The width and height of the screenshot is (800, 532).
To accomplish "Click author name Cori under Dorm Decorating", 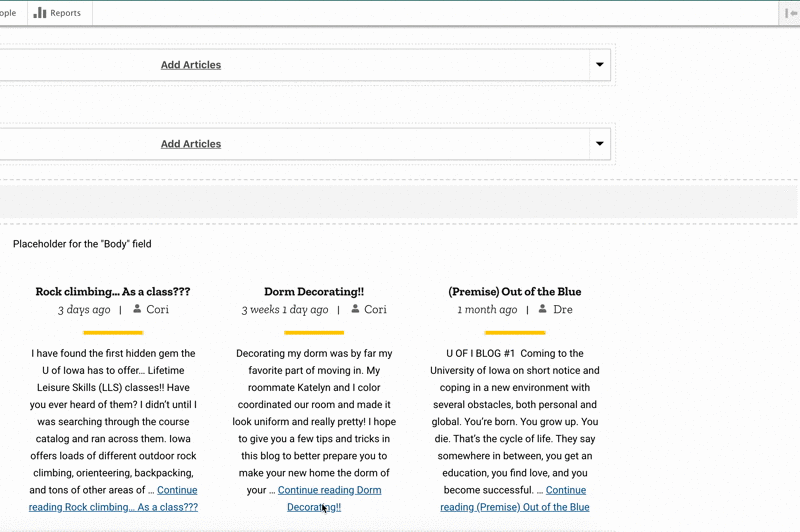I will 376,309.
